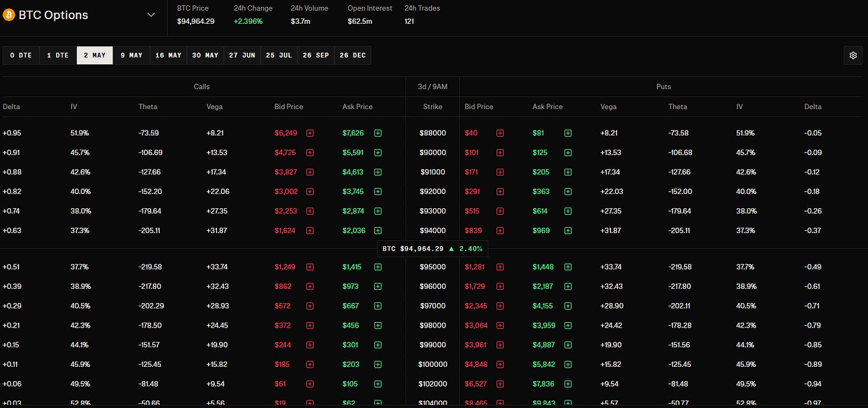Screen dimensions: 868x408
Task: Click the Calls section header
Action: coord(201,87)
